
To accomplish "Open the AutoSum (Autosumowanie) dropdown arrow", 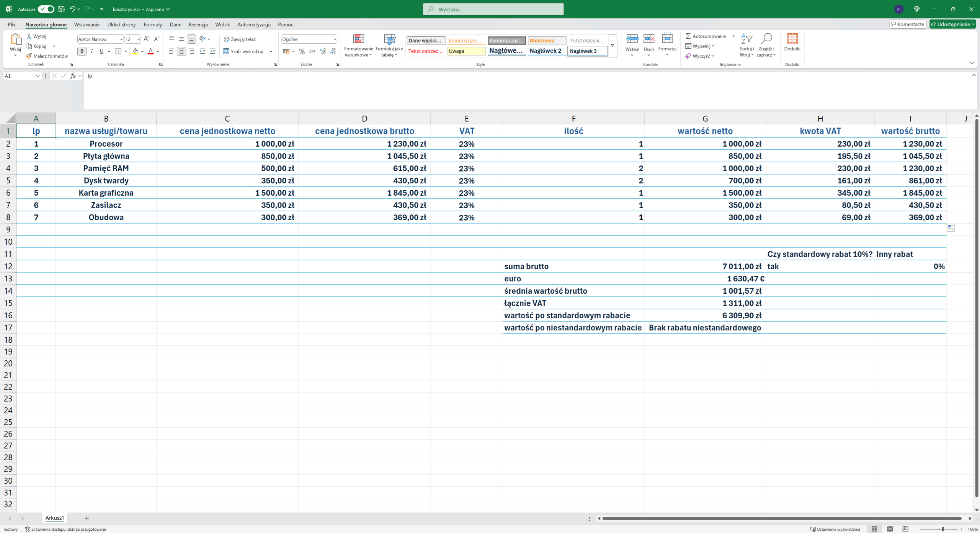I will point(733,36).
